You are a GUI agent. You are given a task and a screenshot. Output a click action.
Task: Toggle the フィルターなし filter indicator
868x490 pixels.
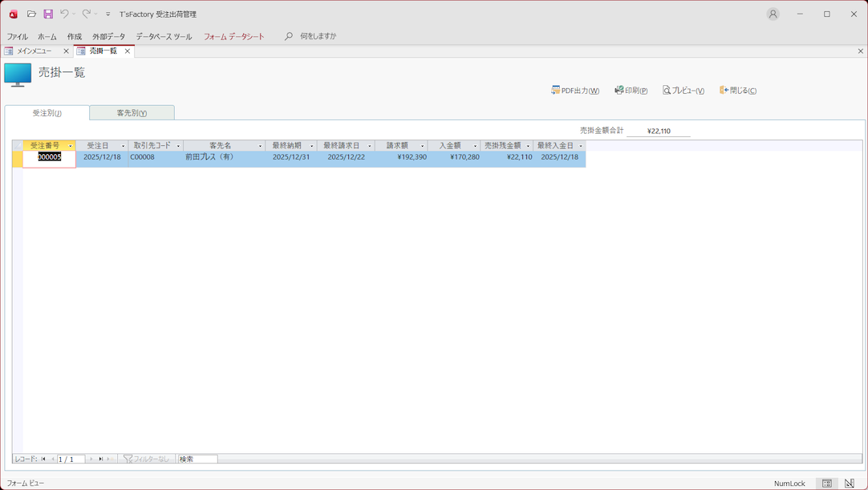(146, 460)
